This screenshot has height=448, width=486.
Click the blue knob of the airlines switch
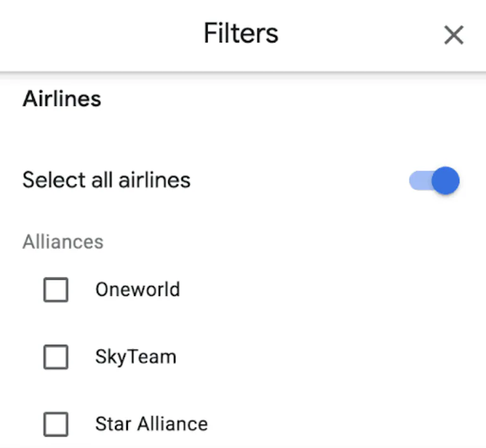pos(446,181)
